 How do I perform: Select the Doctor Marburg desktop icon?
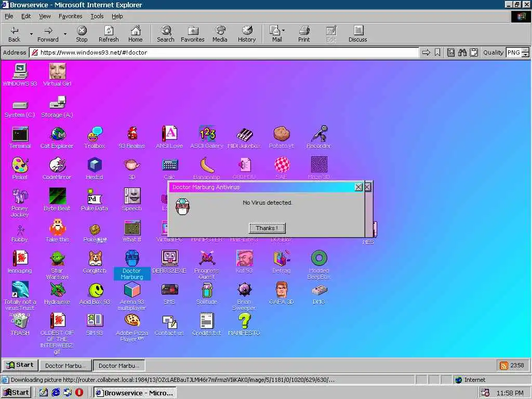click(x=131, y=265)
